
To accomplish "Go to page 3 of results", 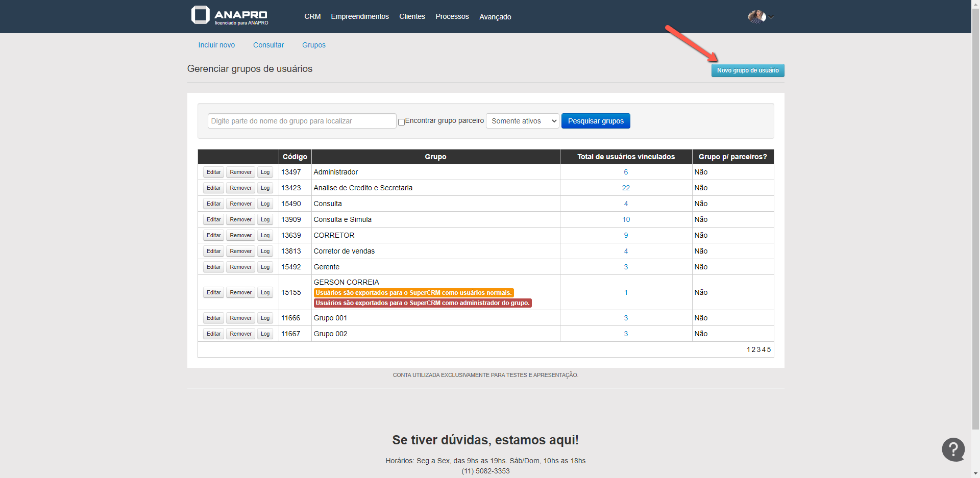I will point(758,349).
